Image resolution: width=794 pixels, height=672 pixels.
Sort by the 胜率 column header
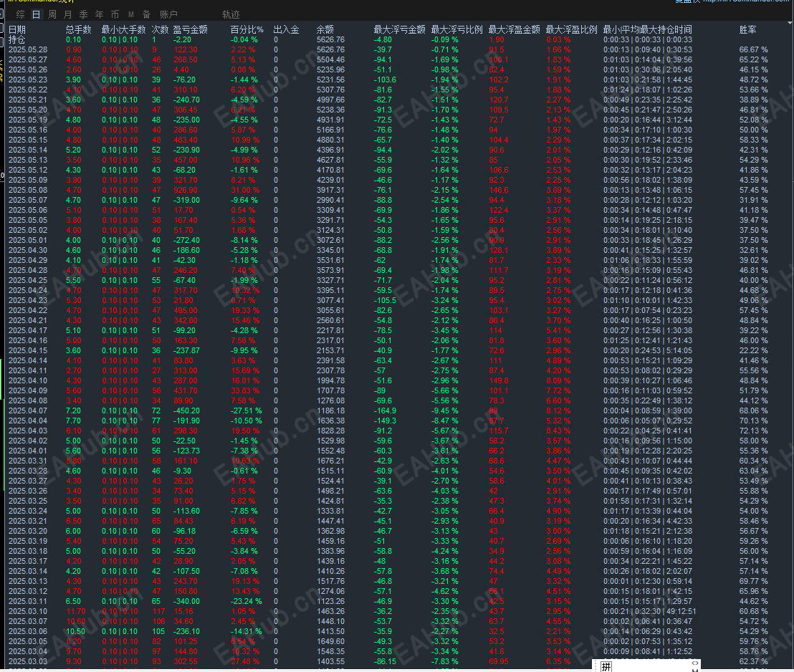coord(747,29)
